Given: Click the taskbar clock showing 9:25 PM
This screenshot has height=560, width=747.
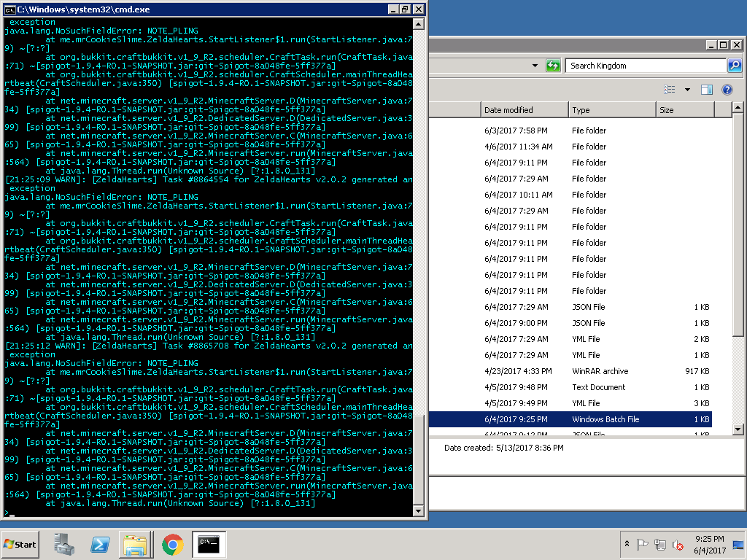Looking at the screenshot, I should (709, 544).
